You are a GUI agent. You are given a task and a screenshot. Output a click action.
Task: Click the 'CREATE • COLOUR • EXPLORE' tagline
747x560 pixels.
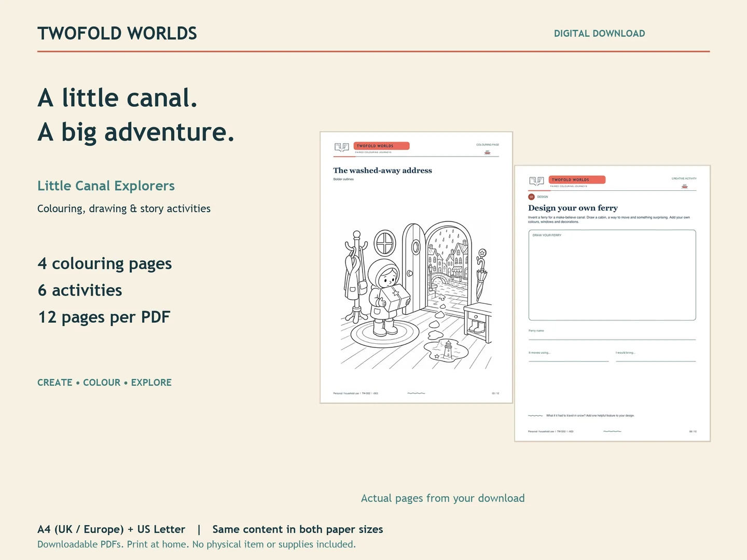click(x=104, y=383)
